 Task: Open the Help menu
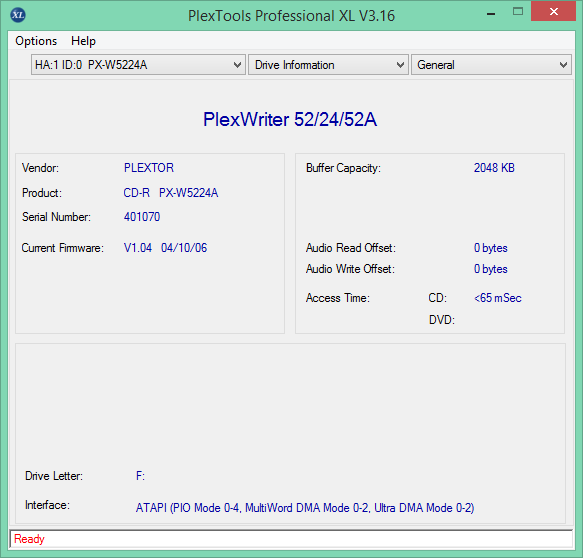tap(83, 41)
